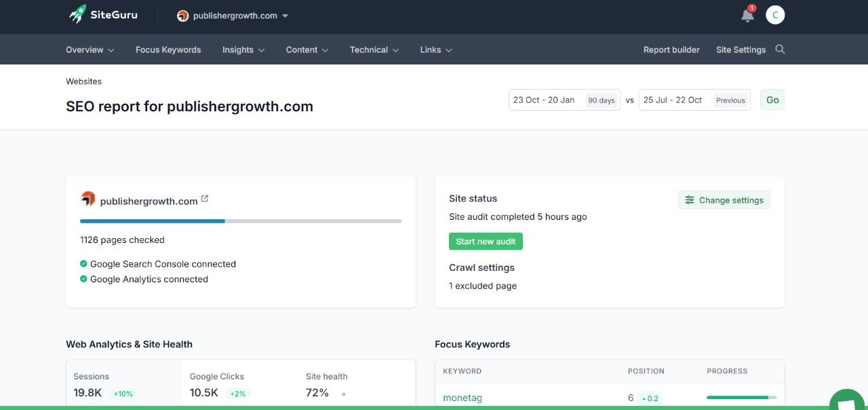
Task: Open the notifications bell icon
Action: tap(747, 15)
